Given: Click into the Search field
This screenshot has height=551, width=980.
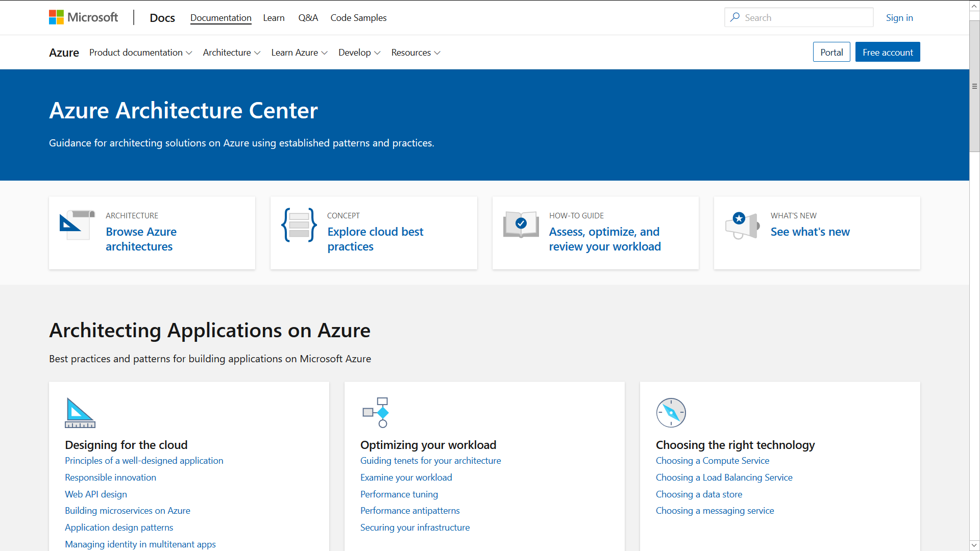Looking at the screenshot, I should pyautogui.click(x=799, y=17).
